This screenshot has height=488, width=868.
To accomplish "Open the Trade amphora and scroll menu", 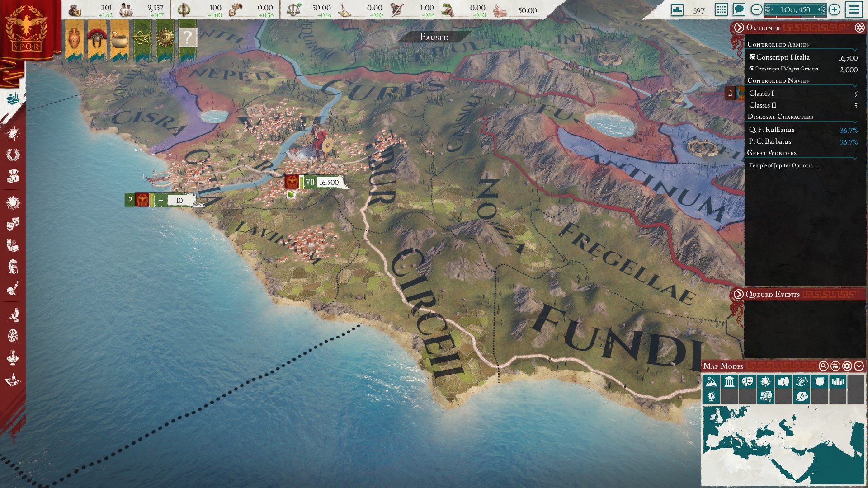I will tap(13, 245).
